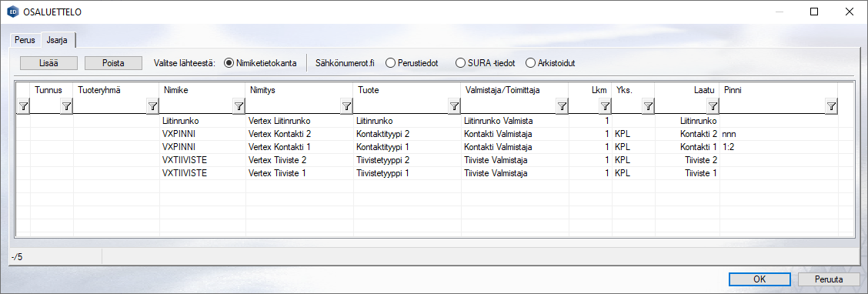Switch to the Jsarja tab

tap(58, 40)
